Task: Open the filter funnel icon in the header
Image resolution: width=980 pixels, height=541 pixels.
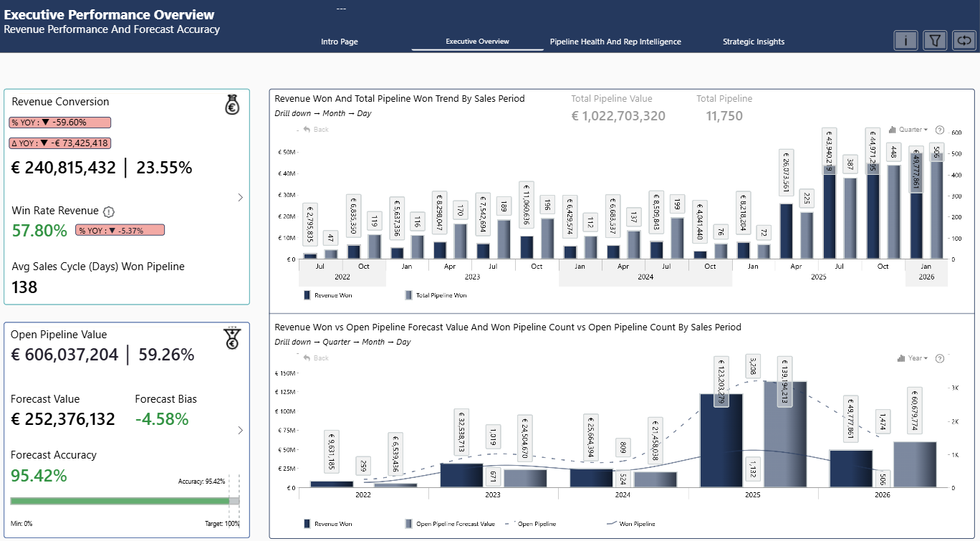Action: (x=935, y=40)
